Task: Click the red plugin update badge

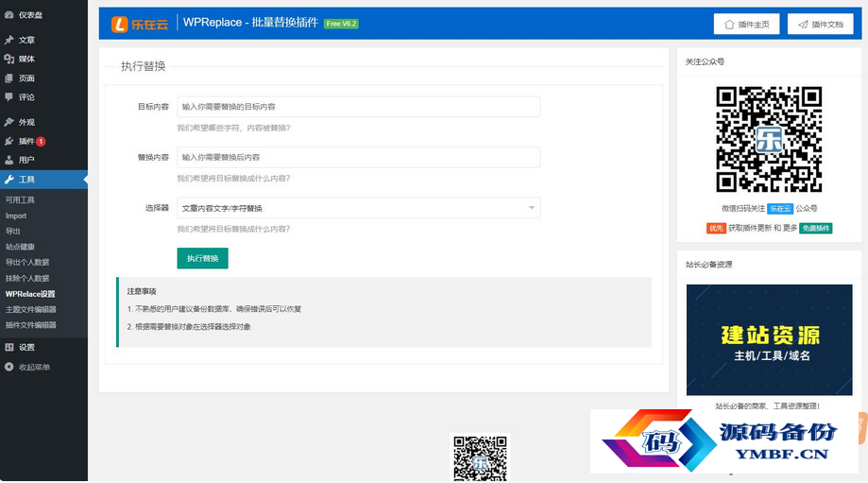Action: pyautogui.click(x=41, y=141)
